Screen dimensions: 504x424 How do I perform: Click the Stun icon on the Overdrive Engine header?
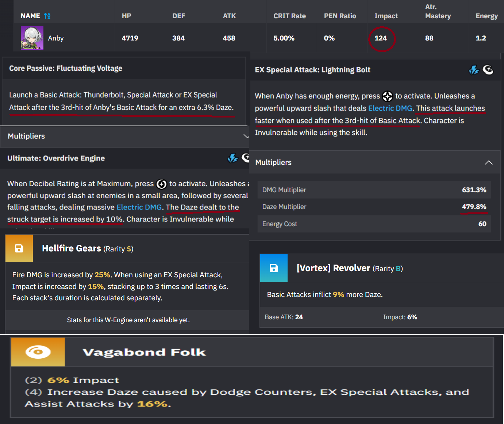tap(246, 158)
